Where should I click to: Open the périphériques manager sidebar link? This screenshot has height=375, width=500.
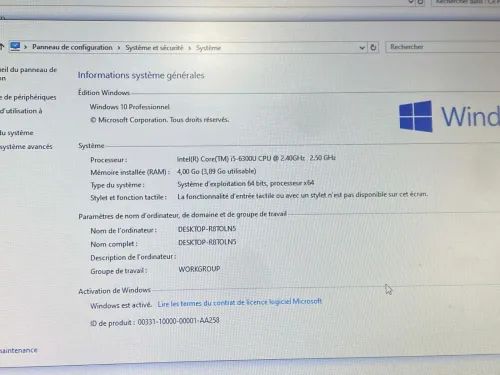point(28,97)
